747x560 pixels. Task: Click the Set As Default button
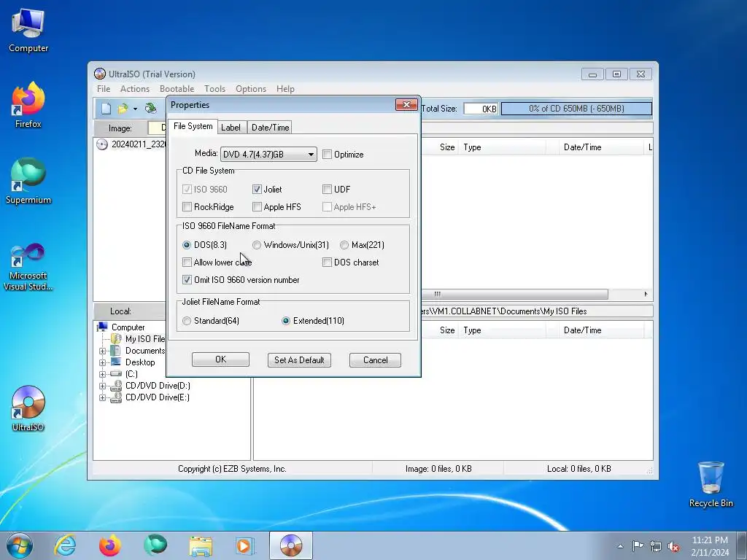tap(299, 360)
